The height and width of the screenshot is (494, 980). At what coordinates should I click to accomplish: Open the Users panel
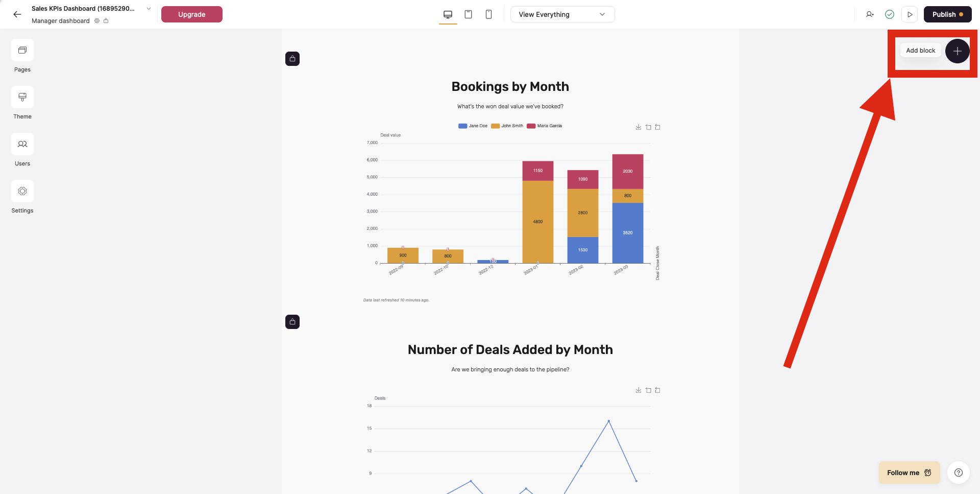click(22, 144)
